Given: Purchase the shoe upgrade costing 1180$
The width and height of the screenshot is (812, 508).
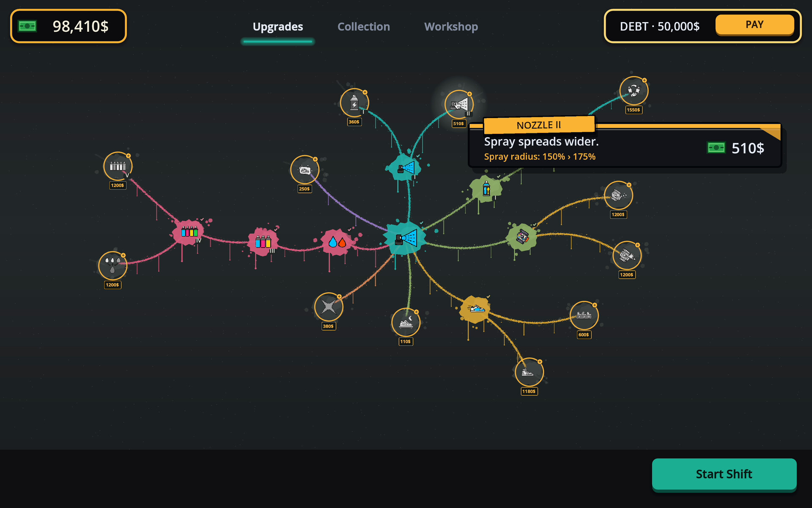Looking at the screenshot, I should coord(529,372).
